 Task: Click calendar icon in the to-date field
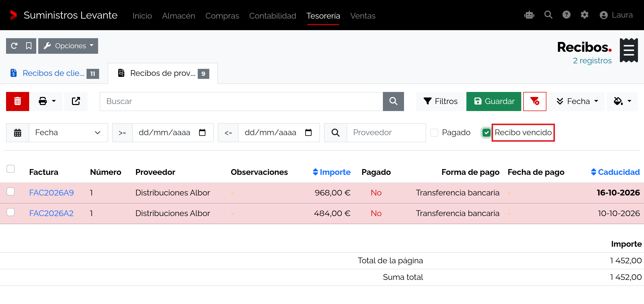click(x=308, y=132)
